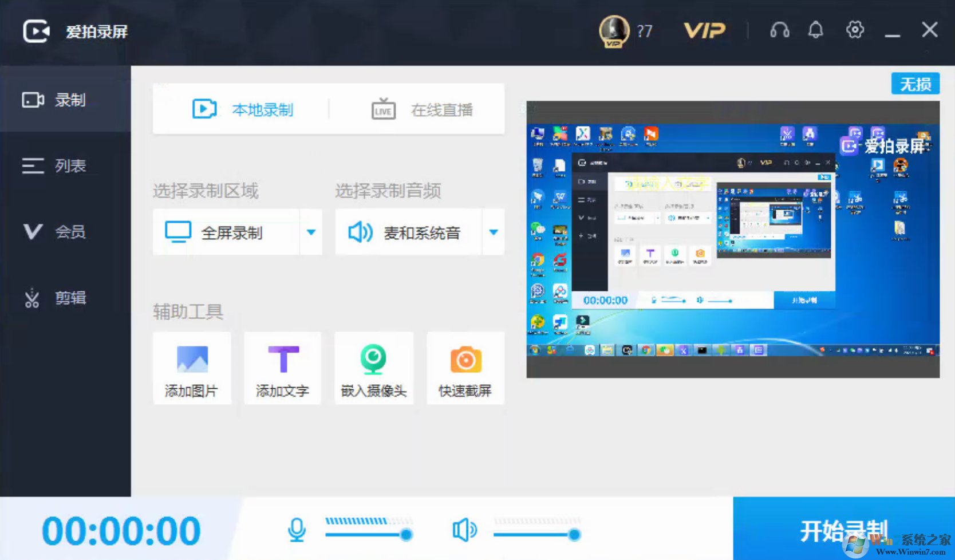
Task: Mute the system speaker output
Action: tap(465, 529)
